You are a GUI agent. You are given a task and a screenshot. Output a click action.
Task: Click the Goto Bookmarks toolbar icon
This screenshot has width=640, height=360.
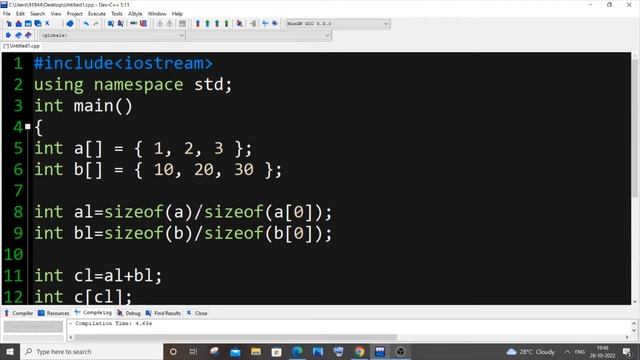(28, 35)
